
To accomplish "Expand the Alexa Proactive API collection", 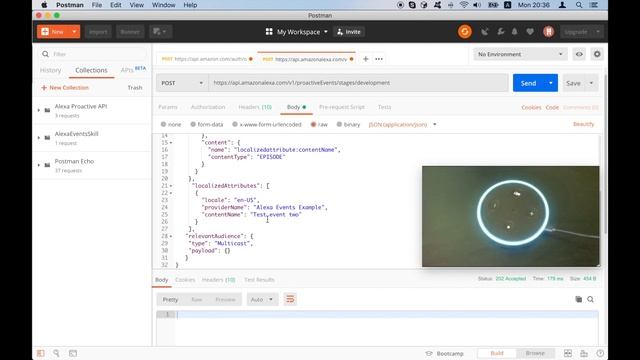I will click(x=39, y=110).
